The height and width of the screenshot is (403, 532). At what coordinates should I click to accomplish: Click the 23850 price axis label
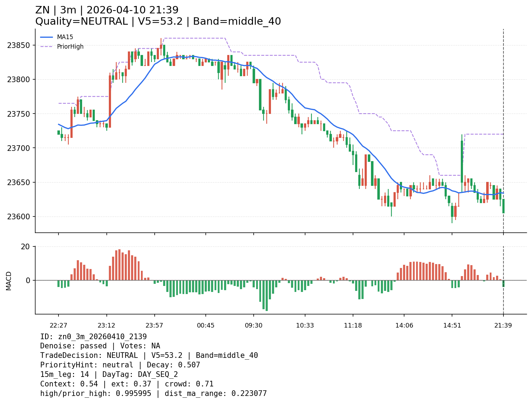pyautogui.click(x=19, y=45)
